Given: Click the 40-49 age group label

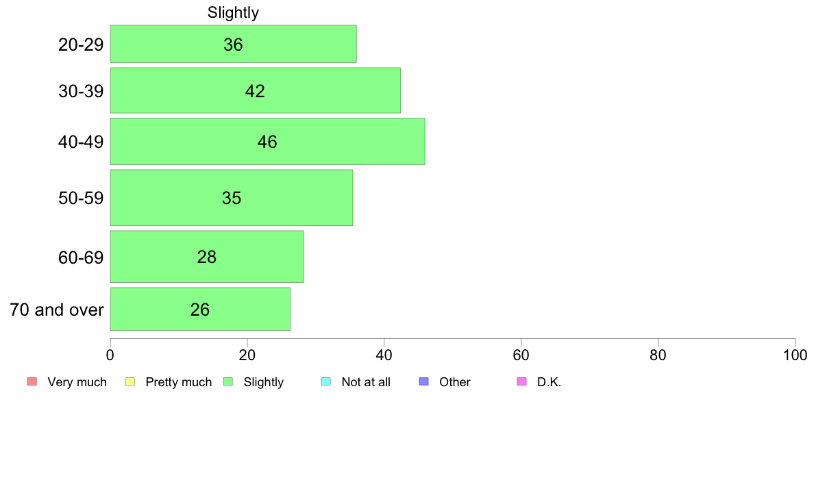Looking at the screenshot, I should click(81, 142).
